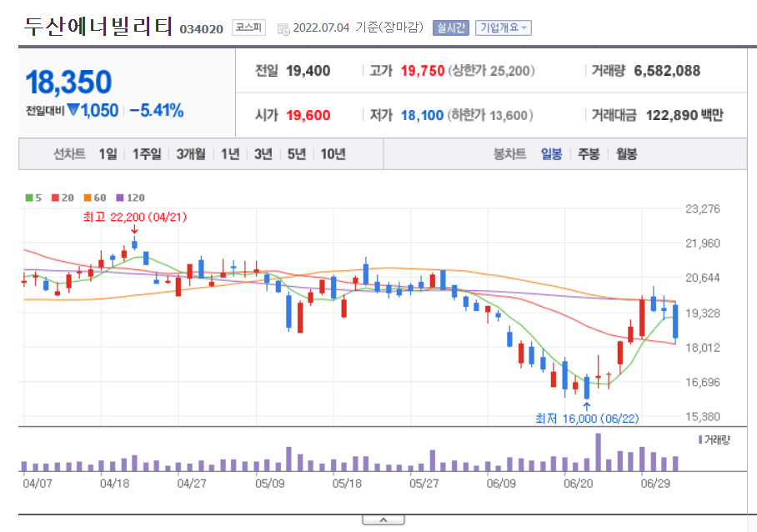Click the down triangle next to 1,050
The width and height of the screenshot is (757, 532).
pos(73,110)
